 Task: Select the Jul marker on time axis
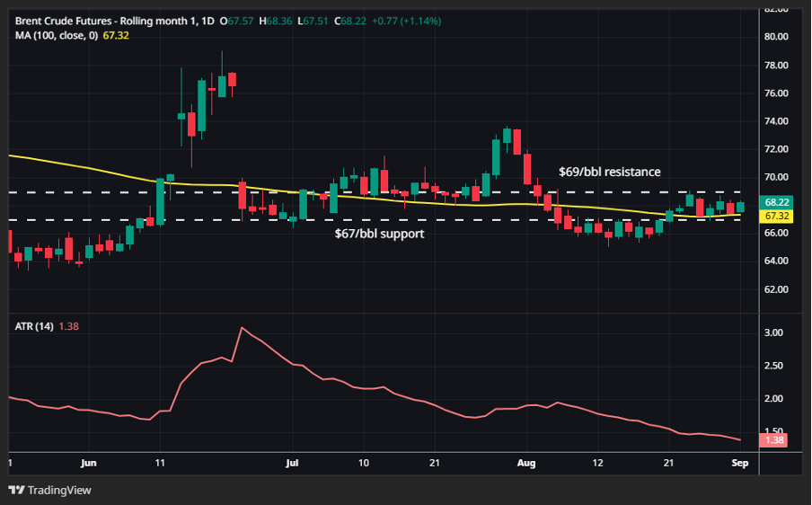[x=292, y=463]
